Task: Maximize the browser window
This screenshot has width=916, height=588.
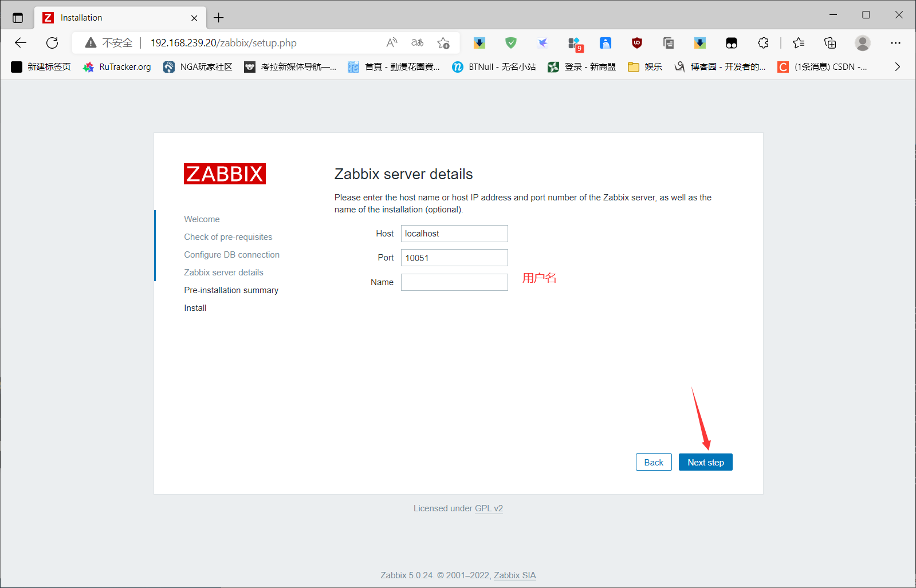Action: (x=866, y=15)
